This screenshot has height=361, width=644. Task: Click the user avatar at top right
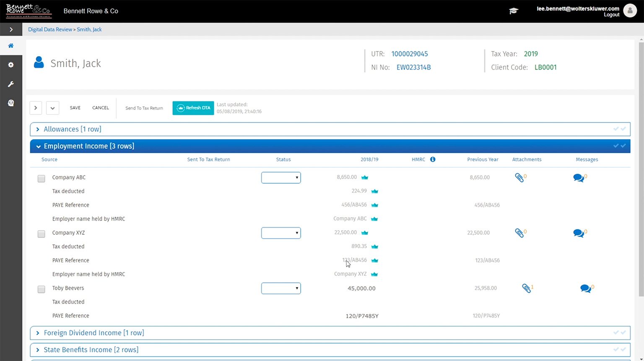pos(630,10)
